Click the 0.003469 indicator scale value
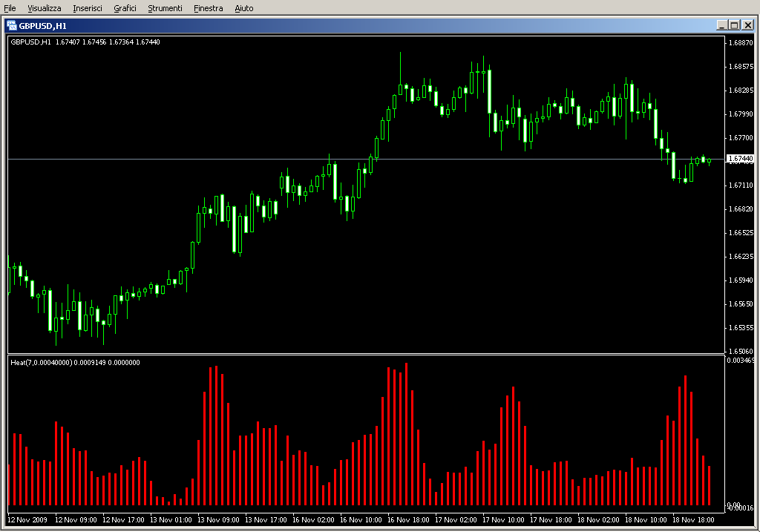 [x=740, y=361]
